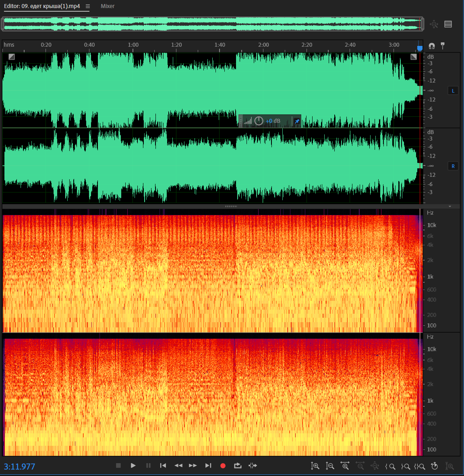Switch to the Mixer tab

pyautogui.click(x=108, y=6)
